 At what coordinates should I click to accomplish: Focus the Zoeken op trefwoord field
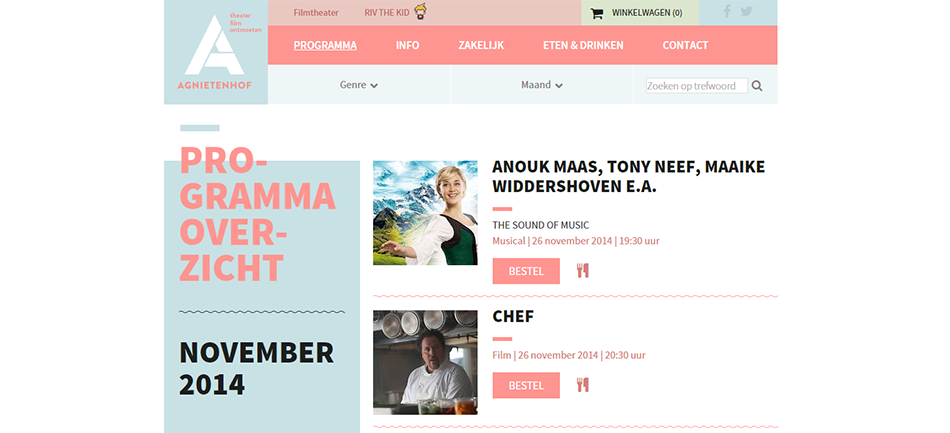pos(697,86)
